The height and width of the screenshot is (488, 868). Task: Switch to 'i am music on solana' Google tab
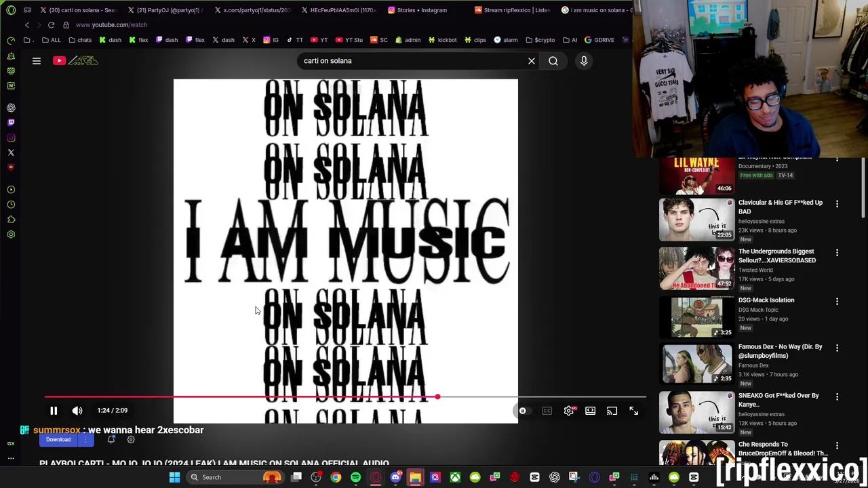point(597,10)
